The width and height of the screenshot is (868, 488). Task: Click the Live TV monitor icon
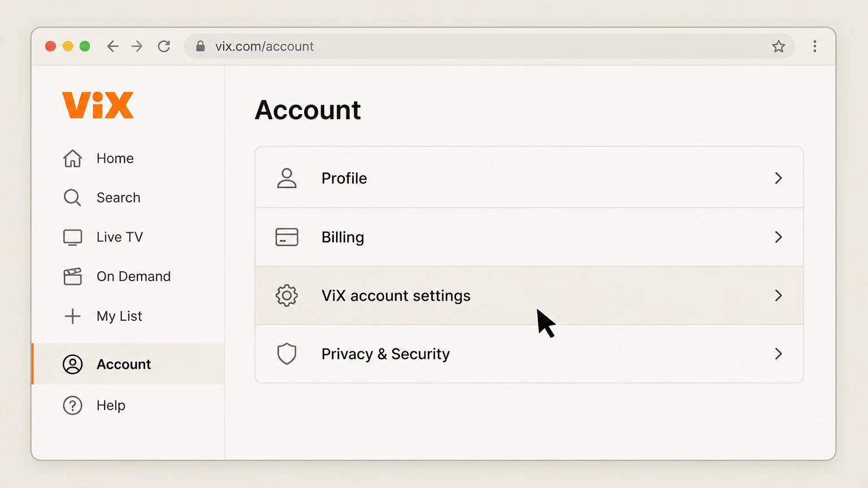pyautogui.click(x=72, y=237)
